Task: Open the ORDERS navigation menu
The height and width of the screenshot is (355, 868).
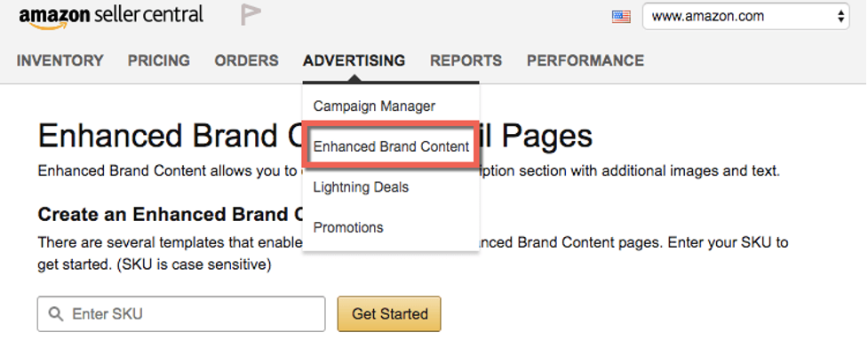Action: [x=246, y=61]
